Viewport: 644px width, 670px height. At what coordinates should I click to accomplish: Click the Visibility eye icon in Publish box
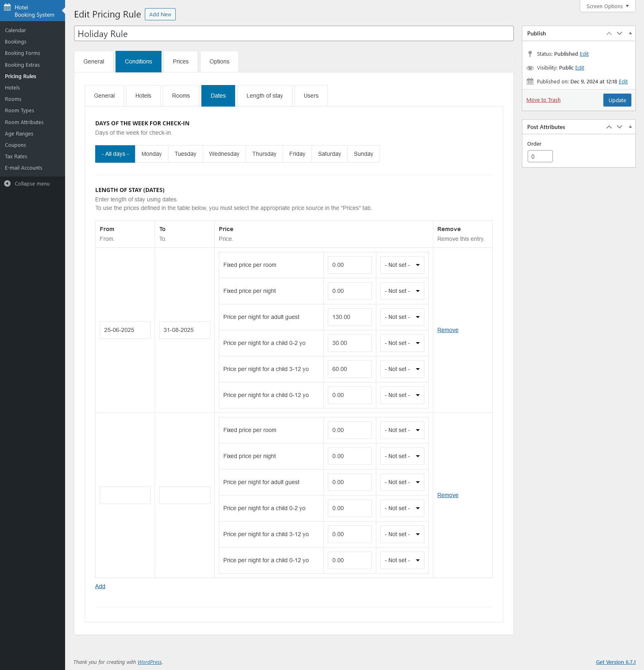pos(530,68)
